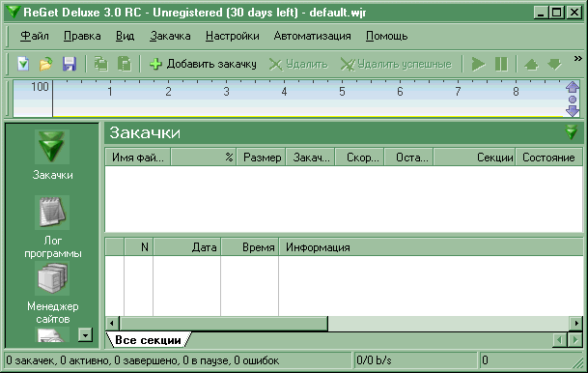
Task: Open a file with folder icon
Action: pyautogui.click(x=45, y=64)
